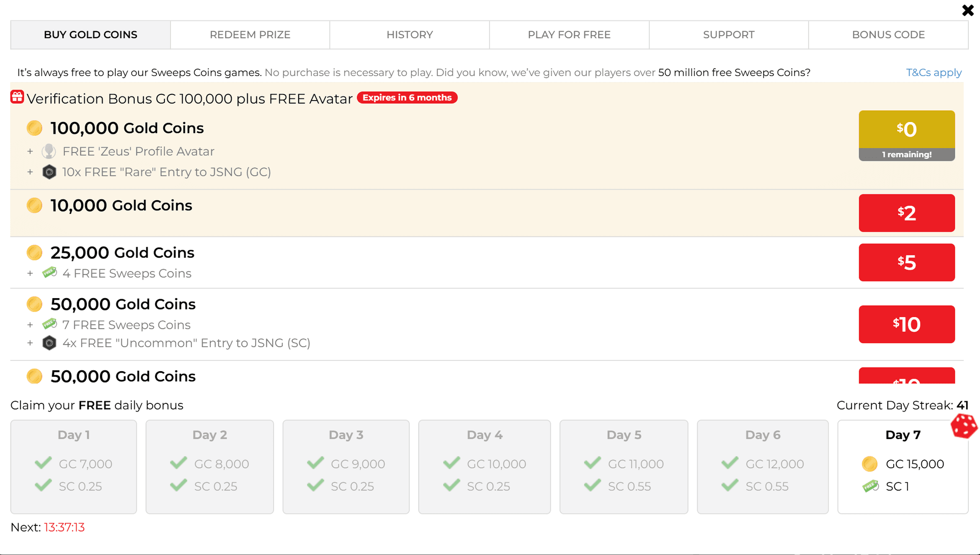Click the red dice icon beside Day 7

tap(964, 426)
